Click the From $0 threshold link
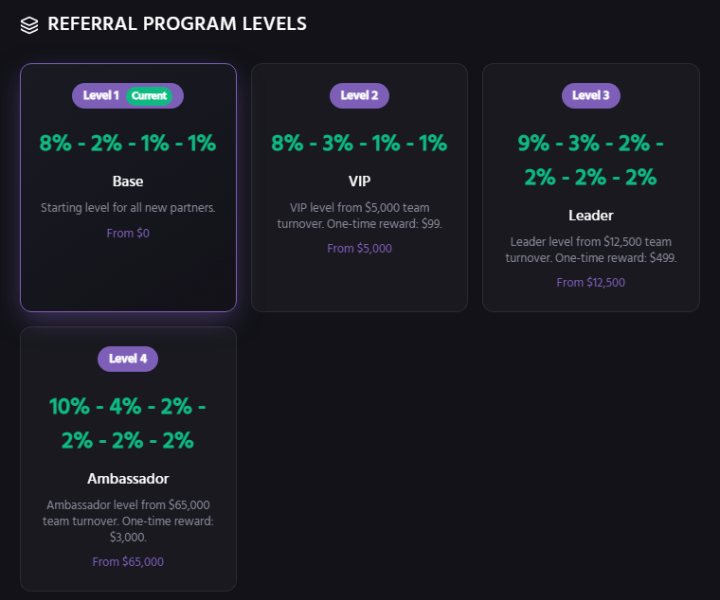 point(128,233)
